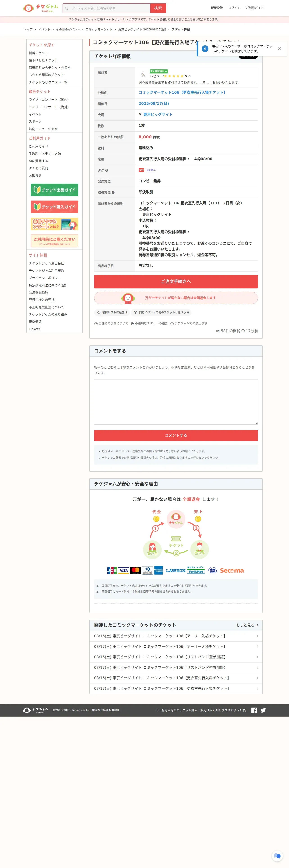This screenshot has height=868, width=289.
Task: Click the seller avatar icon
Action: [x=143, y=74]
